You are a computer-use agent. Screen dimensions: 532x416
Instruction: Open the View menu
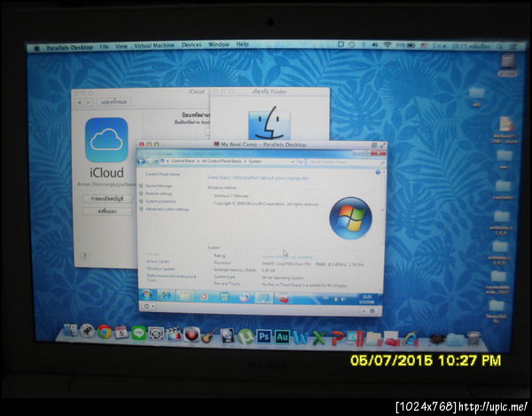pyautogui.click(x=121, y=46)
